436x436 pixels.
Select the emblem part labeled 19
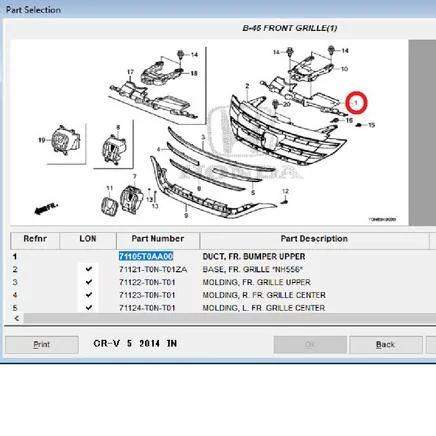(66, 140)
